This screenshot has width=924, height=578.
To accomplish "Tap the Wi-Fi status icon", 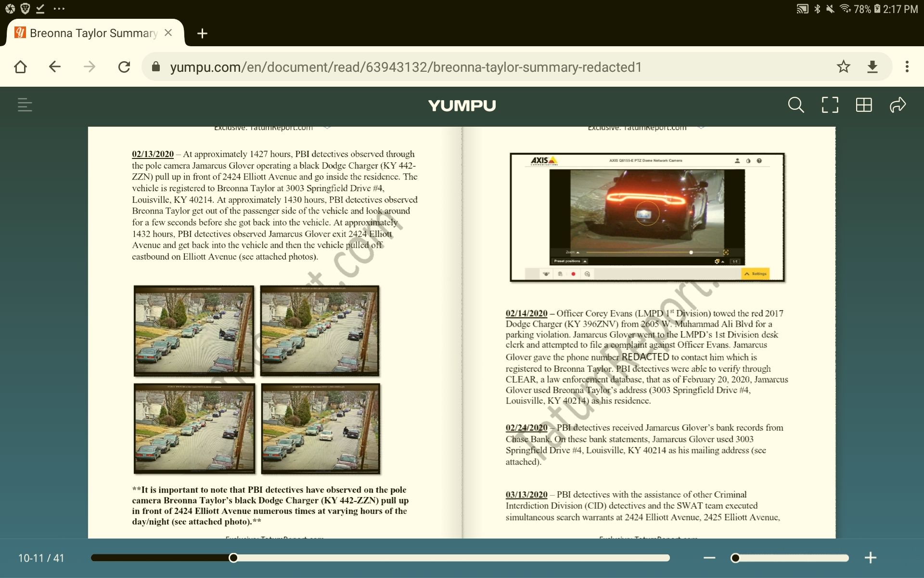I will tap(845, 9).
